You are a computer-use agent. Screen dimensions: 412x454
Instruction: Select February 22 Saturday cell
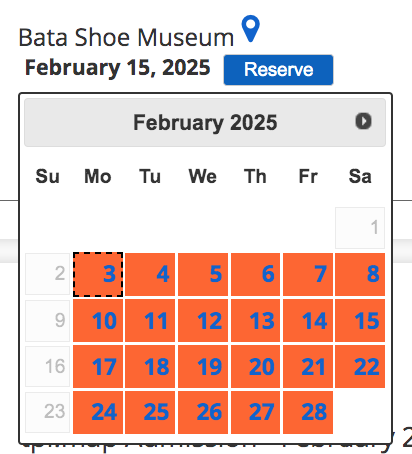tap(360, 366)
